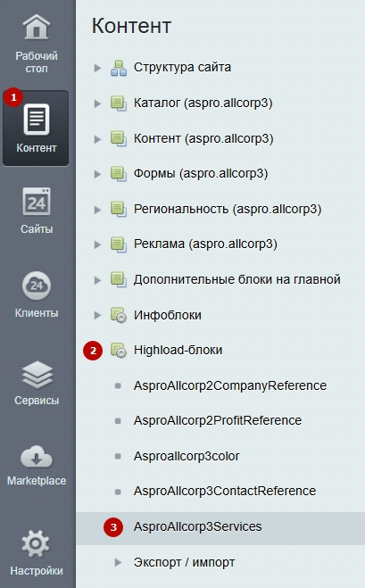Expand Каталог (aspro.allcorp3) arrow

click(97, 104)
